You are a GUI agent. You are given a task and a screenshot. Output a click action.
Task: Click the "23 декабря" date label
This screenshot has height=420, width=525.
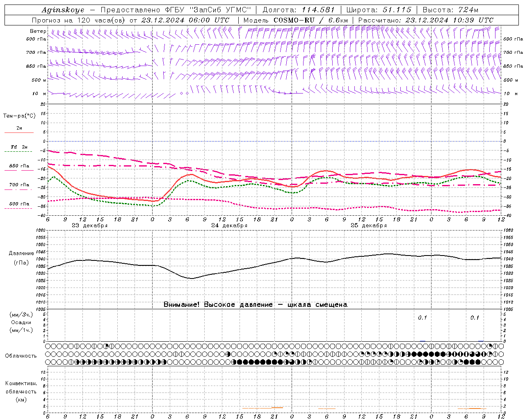(x=90, y=226)
